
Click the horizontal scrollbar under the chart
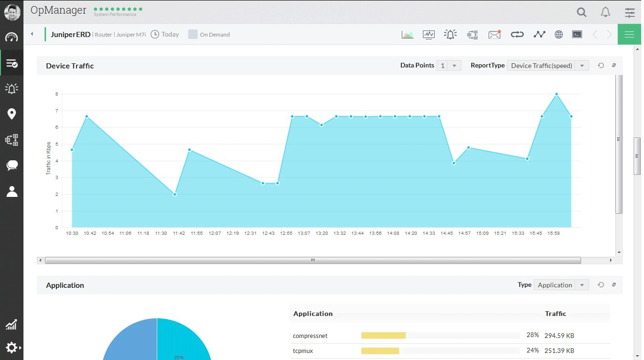pos(313,260)
